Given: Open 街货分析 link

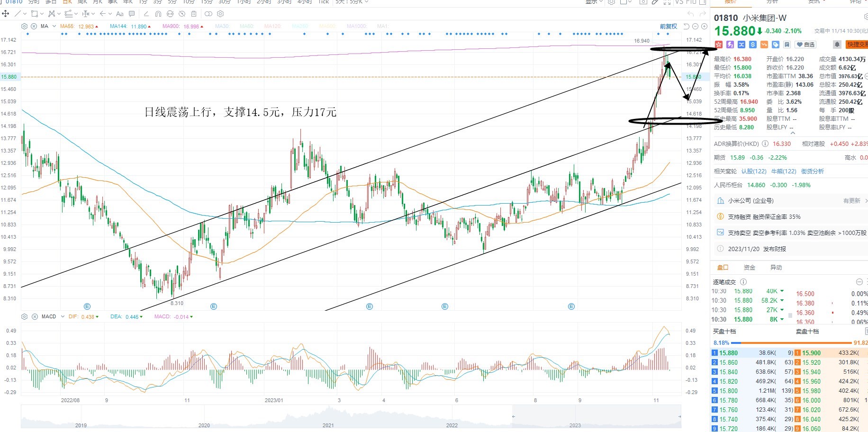Looking at the screenshot, I should 813,171.
